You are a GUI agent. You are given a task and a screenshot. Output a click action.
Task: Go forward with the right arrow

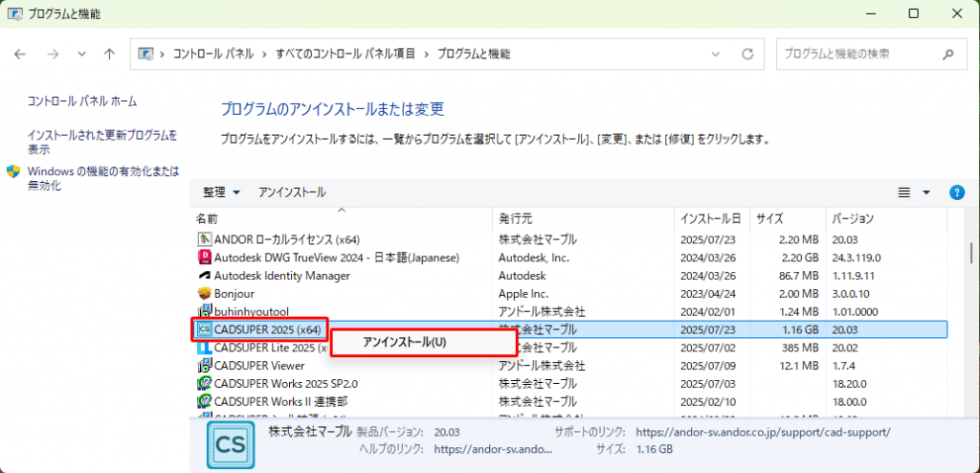53,55
